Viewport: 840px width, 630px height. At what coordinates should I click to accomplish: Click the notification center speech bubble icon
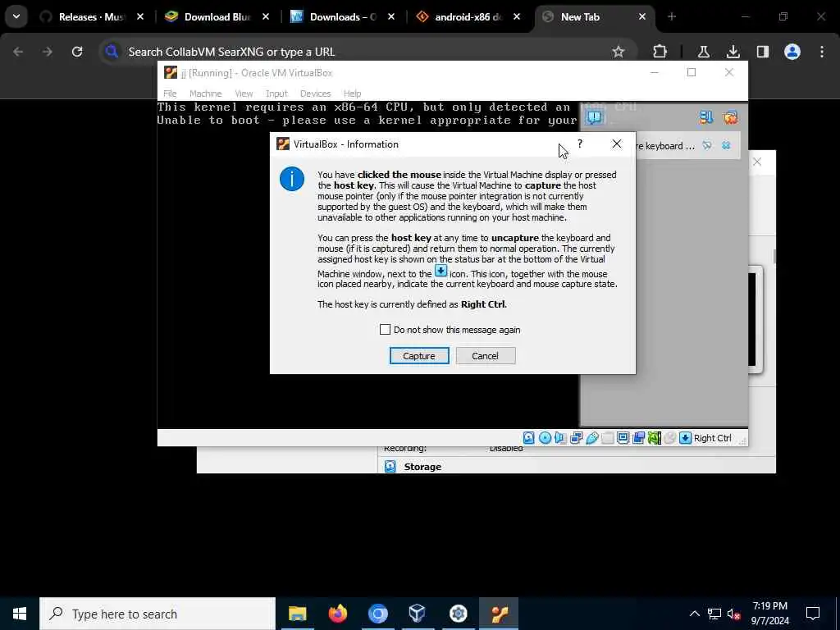pos(594,117)
